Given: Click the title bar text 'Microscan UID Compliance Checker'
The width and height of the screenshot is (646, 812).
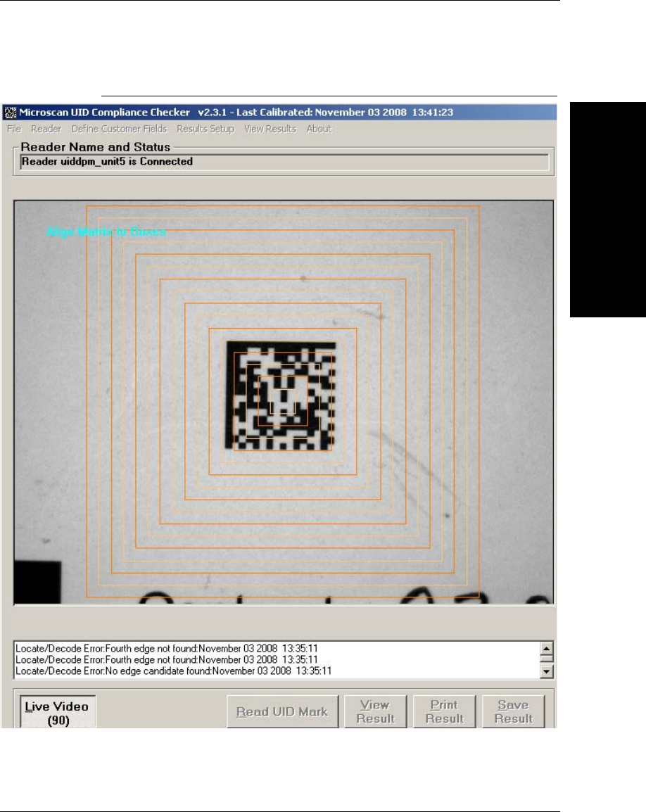Looking at the screenshot, I should [x=105, y=113].
